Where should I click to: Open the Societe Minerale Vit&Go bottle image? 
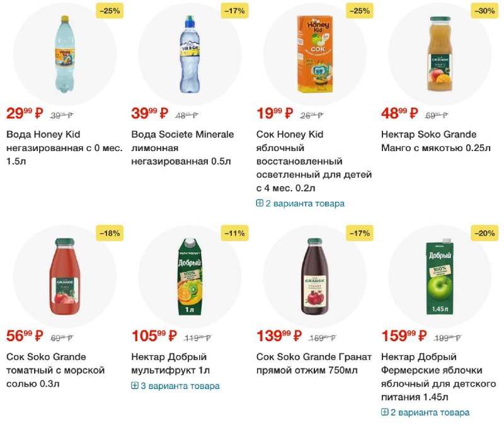(x=190, y=54)
